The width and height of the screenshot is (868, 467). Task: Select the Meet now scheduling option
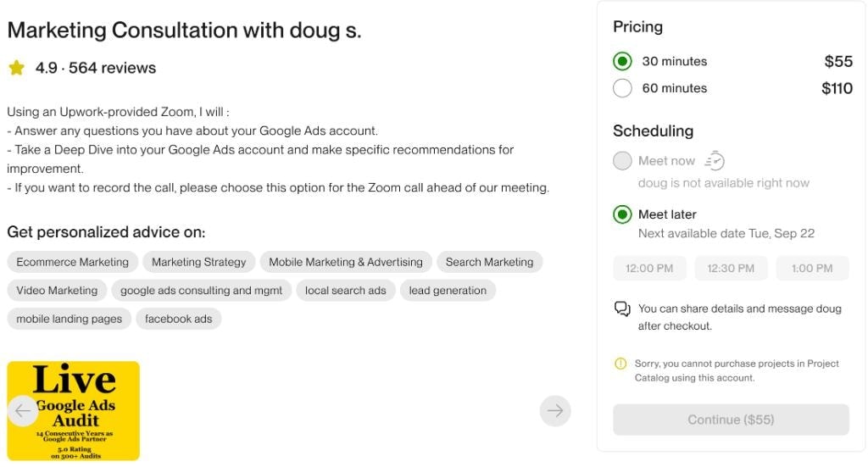[622, 160]
